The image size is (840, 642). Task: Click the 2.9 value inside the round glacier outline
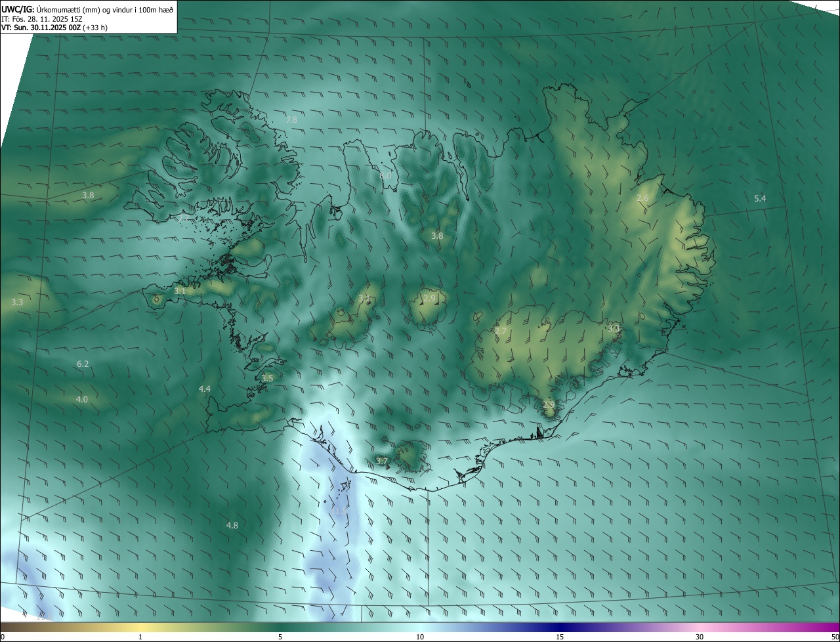tap(429, 299)
